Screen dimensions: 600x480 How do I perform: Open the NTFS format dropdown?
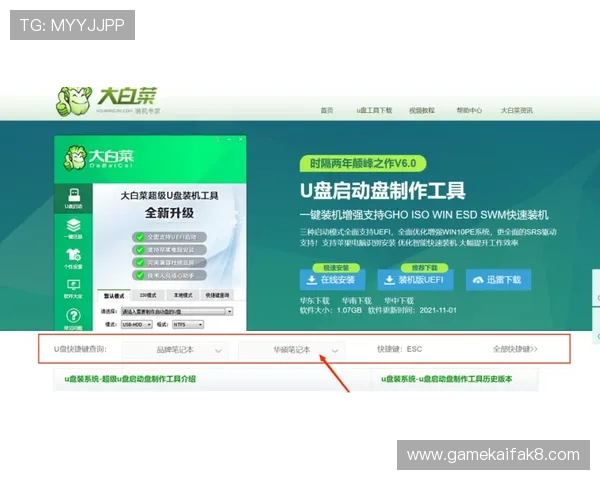tap(188, 325)
